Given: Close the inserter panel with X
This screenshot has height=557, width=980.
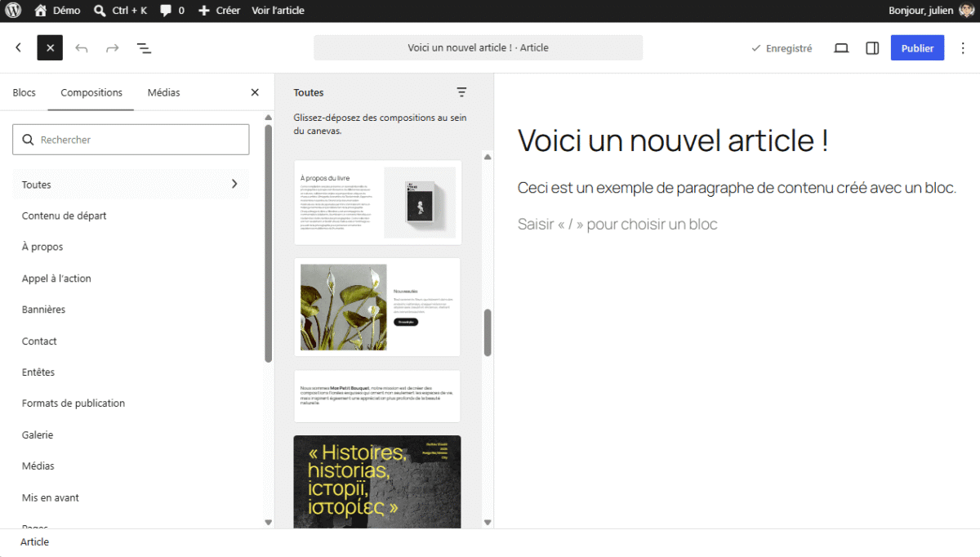Looking at the screenshot, I should coord(255,92).
